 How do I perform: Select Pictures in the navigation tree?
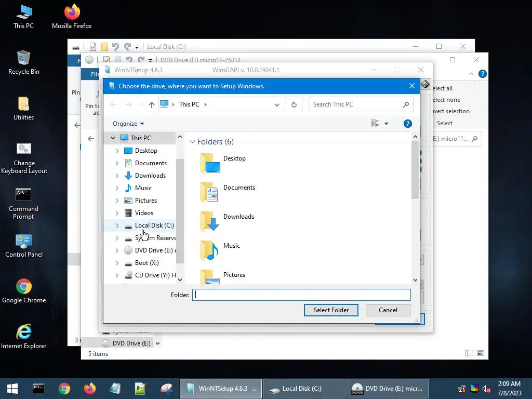145,201
